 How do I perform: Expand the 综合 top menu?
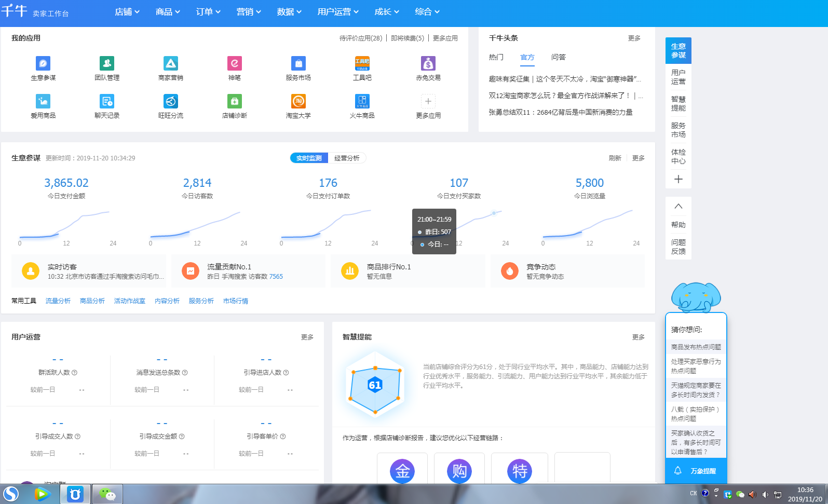(427, 12)
